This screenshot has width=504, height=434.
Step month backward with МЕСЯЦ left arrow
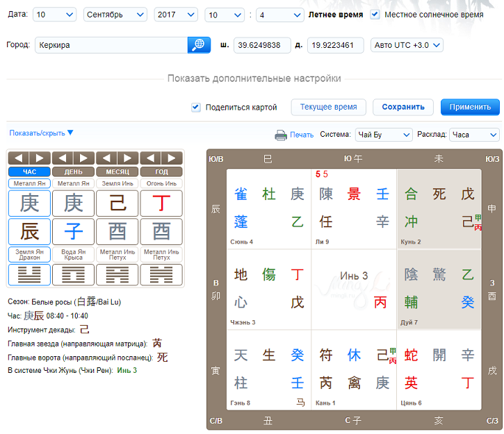(107, 158)
